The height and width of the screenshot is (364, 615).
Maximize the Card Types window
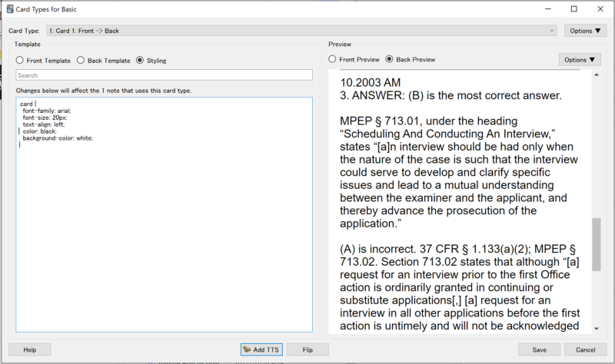pyautogui.click(x=573, y=9)
